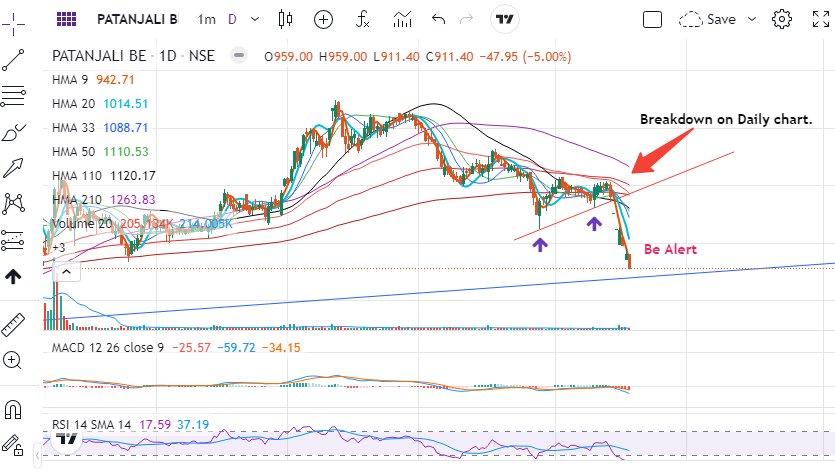
Task: Expand the Save options dropdown arrow
Action: coord(752,20)
